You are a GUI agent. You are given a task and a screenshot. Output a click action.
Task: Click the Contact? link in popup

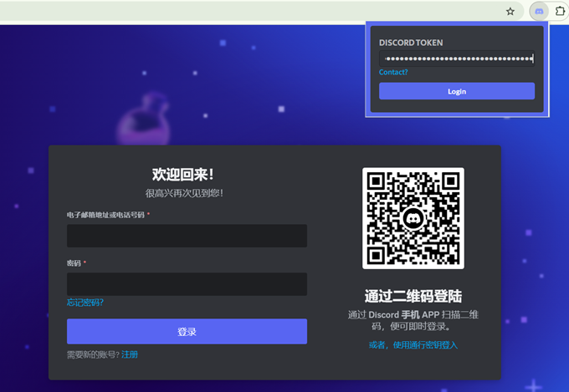(x=393, y=73)
